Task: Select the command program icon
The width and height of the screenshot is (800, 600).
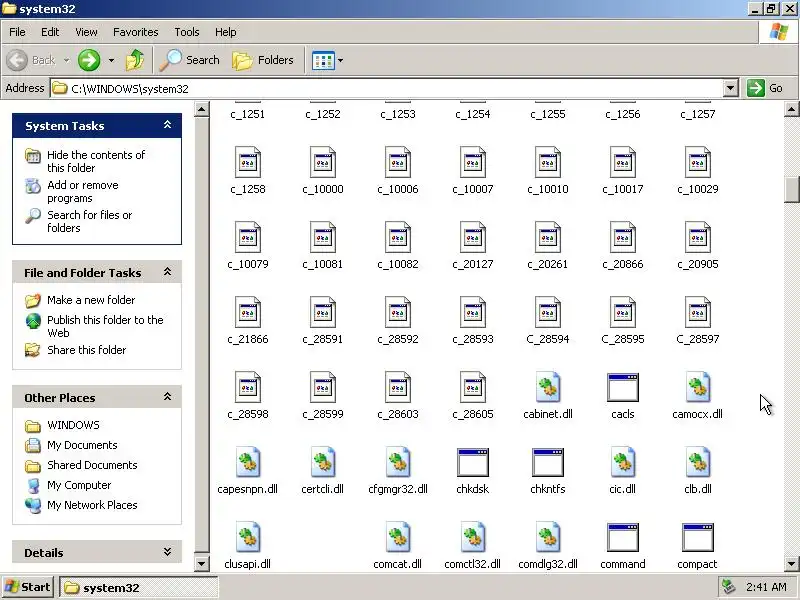Action: coord(622,537)
